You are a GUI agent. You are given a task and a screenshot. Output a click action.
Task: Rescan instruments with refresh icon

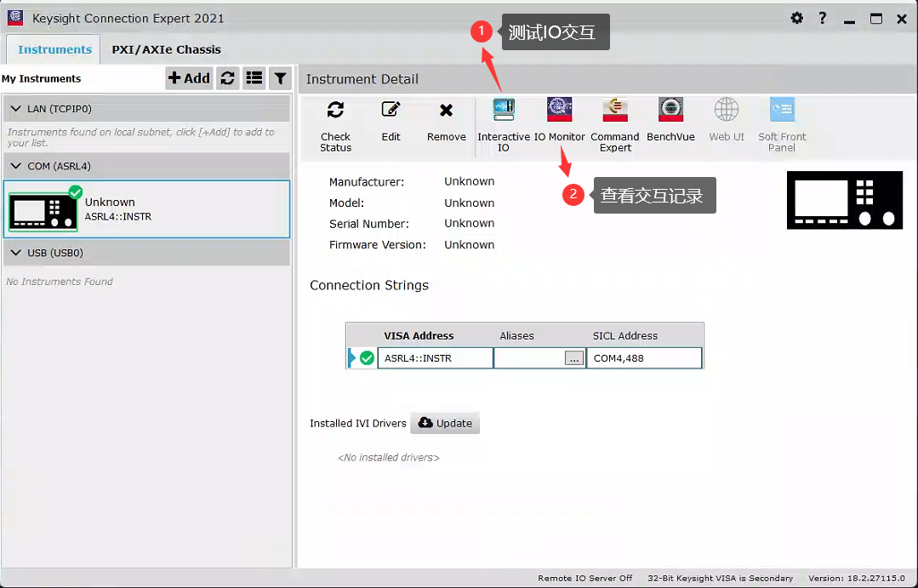pos(227,78)
